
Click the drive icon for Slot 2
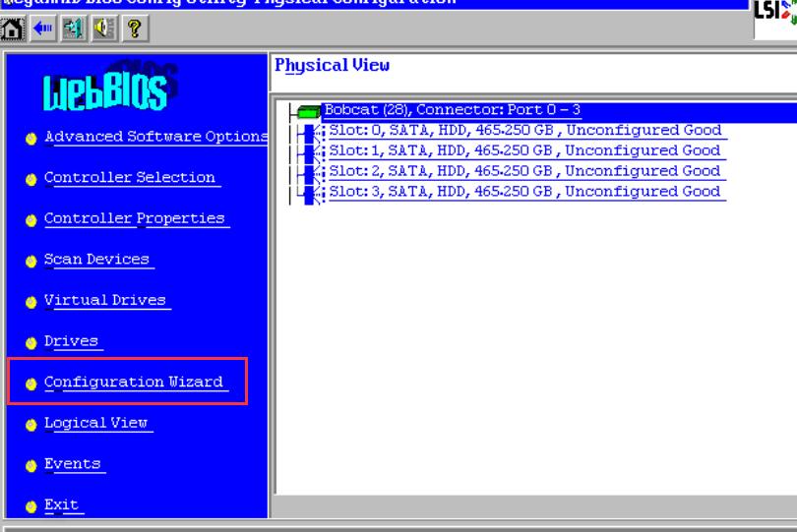click(x=311, y=172)
